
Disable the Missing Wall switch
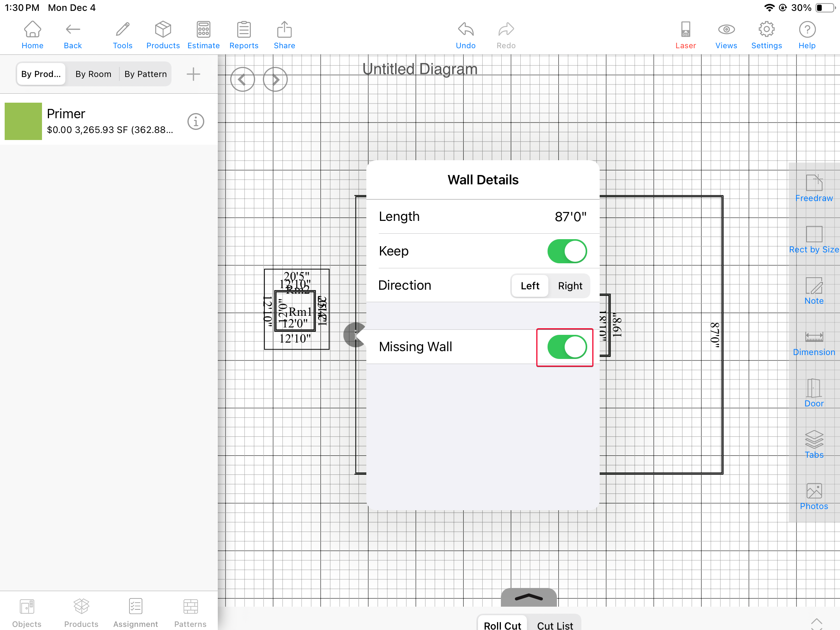567,347
